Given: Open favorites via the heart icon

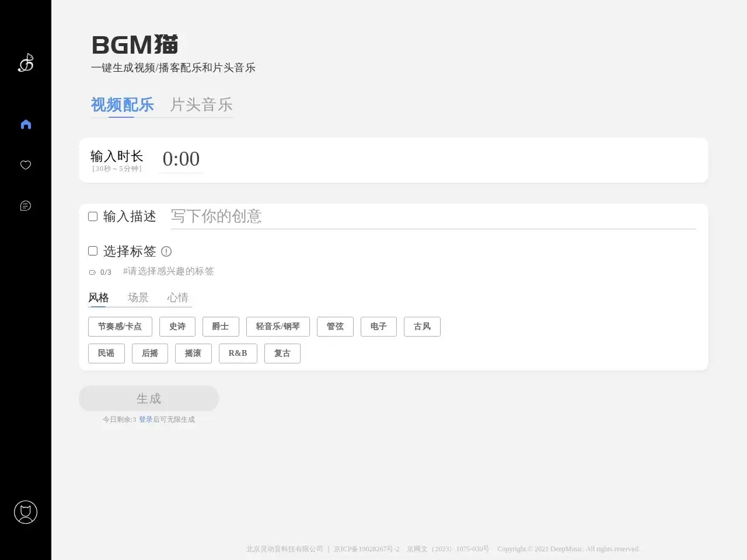Looking at the screenshot, I should (x=25, y=165).
